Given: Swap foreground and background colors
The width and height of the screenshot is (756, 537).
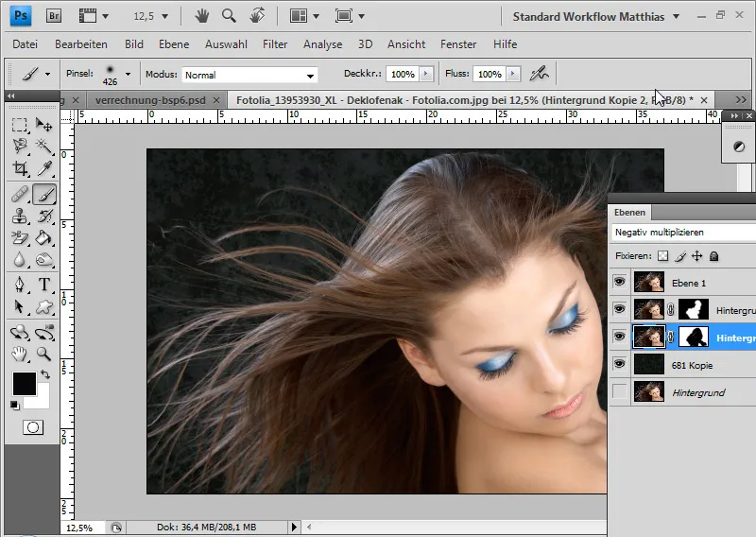Looking at the screenshot, I should click(x=44, y=374).
